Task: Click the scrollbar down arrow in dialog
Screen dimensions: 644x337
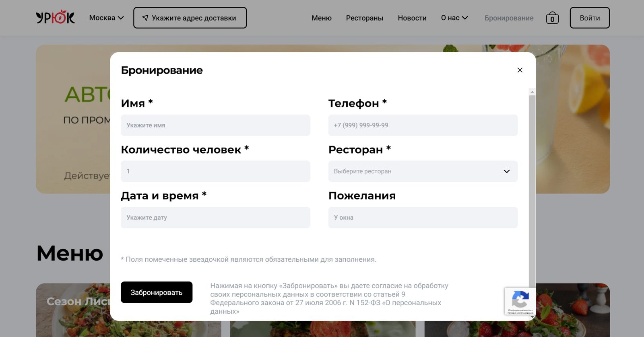Action: point(532,317)
